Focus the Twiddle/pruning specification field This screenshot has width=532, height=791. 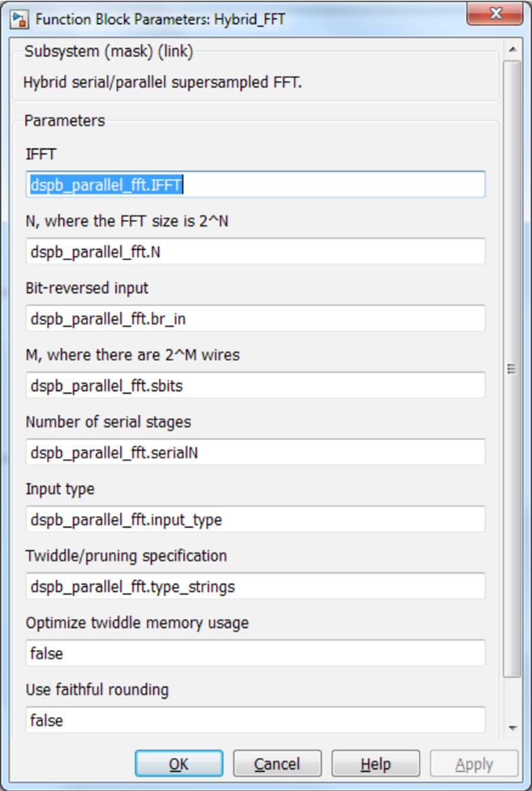pos(255,586)
